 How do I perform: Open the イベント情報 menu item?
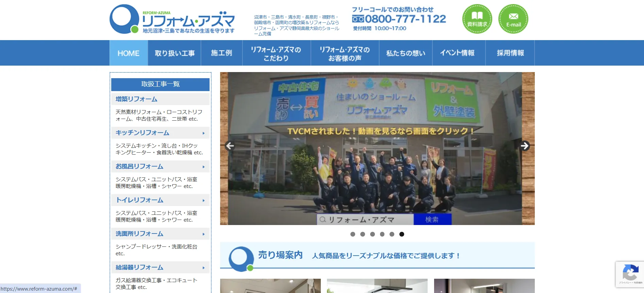(459, 53)
